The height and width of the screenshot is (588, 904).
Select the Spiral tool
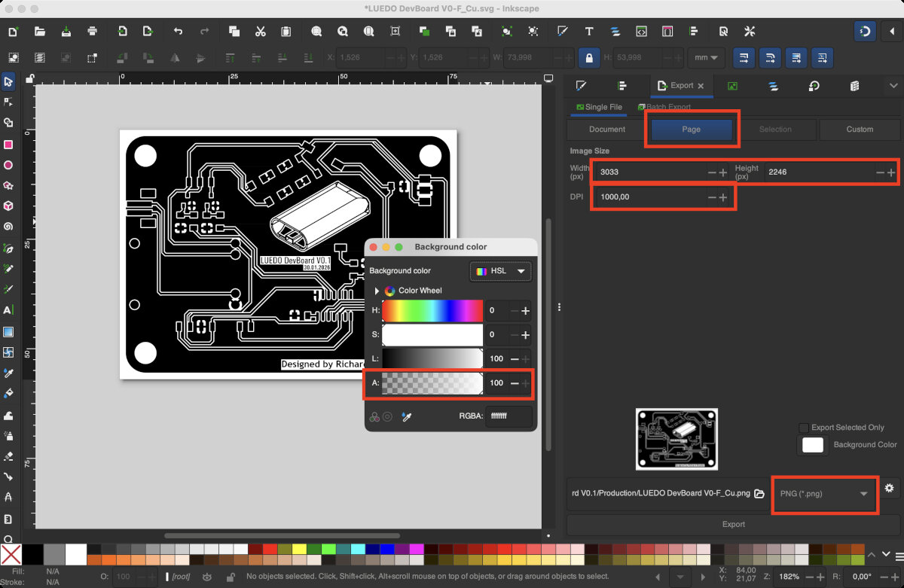tap(8, 227)
